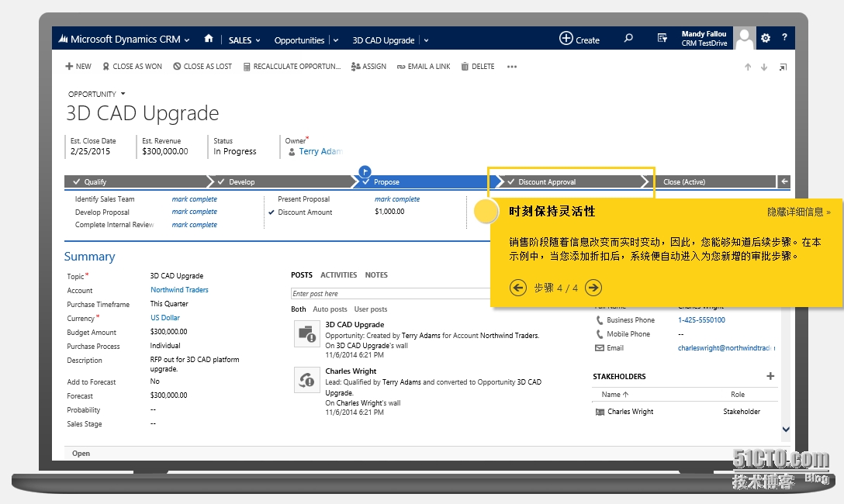Open OPPORTUNITY form selector dropdown
Image resolution: width=844 pixels, height=504 pixels.
coord(123,94)
